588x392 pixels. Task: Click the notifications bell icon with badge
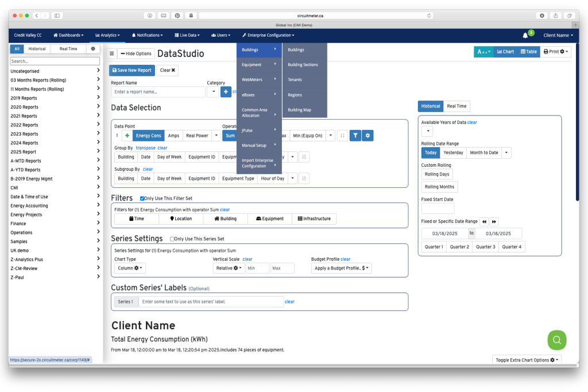pos(525,35)
